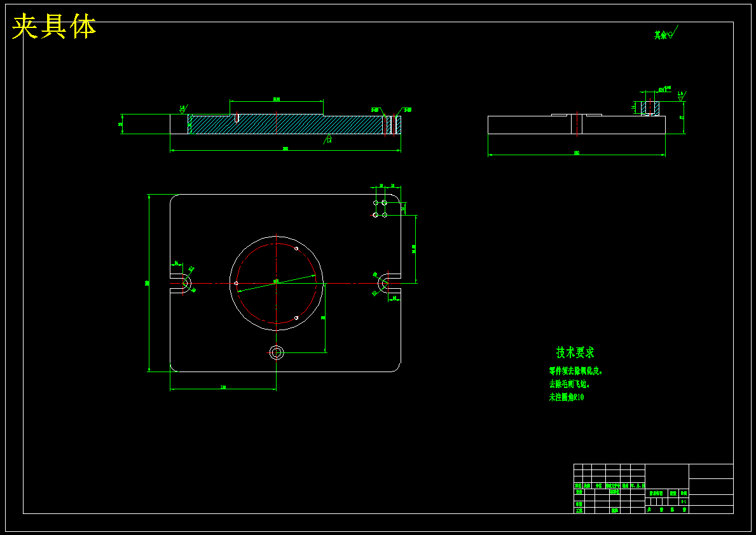Select the yellow 夹具体 title text

coord(53,27)
